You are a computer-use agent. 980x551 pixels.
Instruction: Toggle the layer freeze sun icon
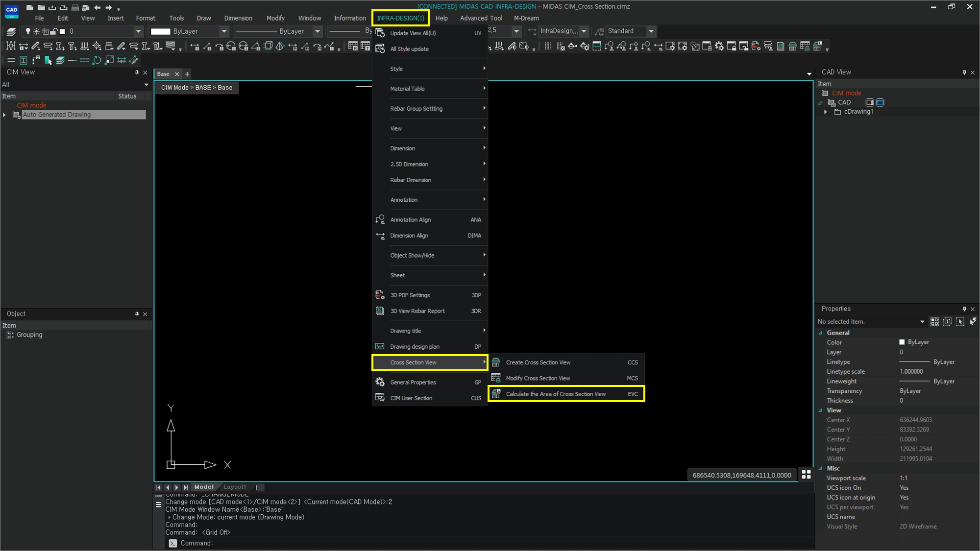36,31
